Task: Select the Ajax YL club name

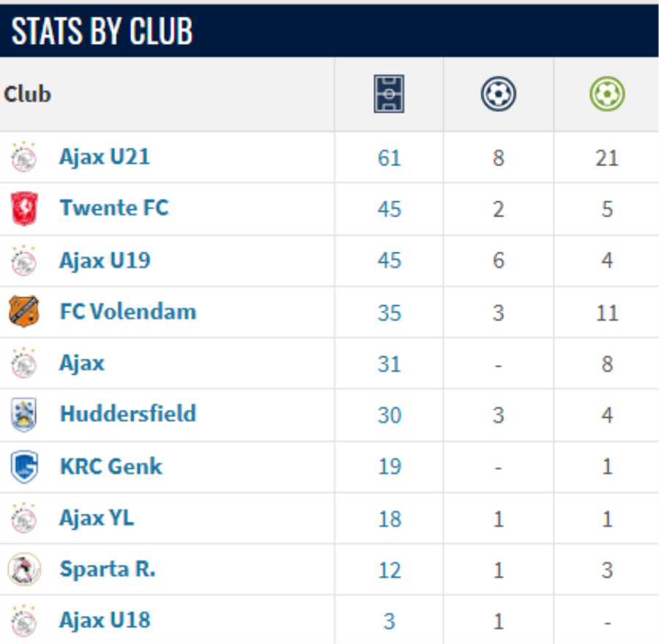Action: pos(97,518)
